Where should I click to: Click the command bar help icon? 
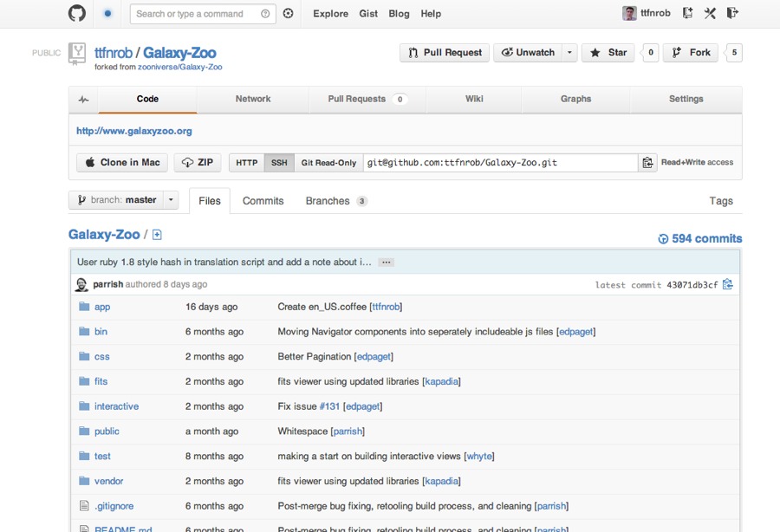(x=265, y=14)
